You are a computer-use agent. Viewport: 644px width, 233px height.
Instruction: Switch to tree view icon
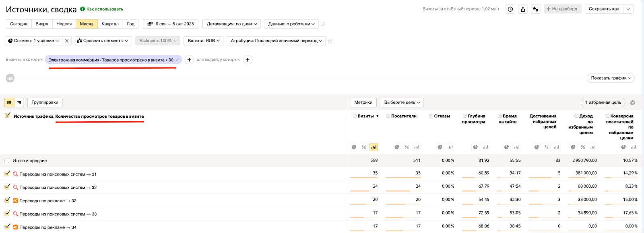coord(19,102)
